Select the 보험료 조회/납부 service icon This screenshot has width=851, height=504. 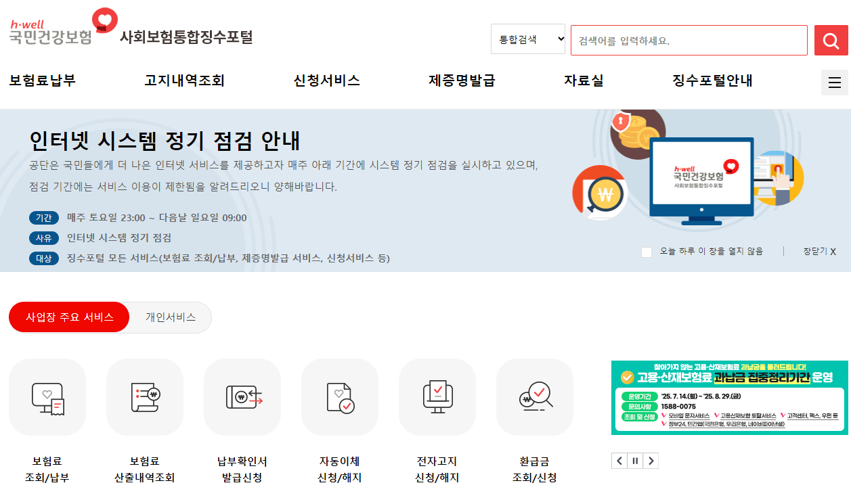(x=47, y=397)
